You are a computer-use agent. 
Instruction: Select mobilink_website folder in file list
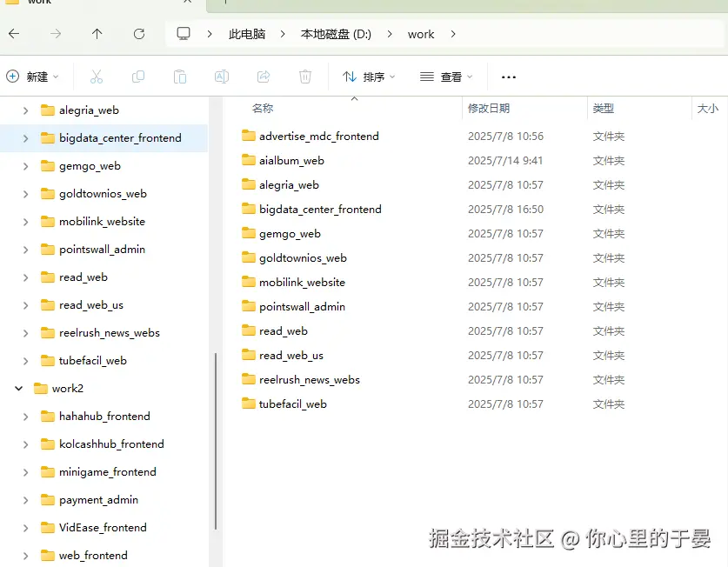(x=303, y=283)
